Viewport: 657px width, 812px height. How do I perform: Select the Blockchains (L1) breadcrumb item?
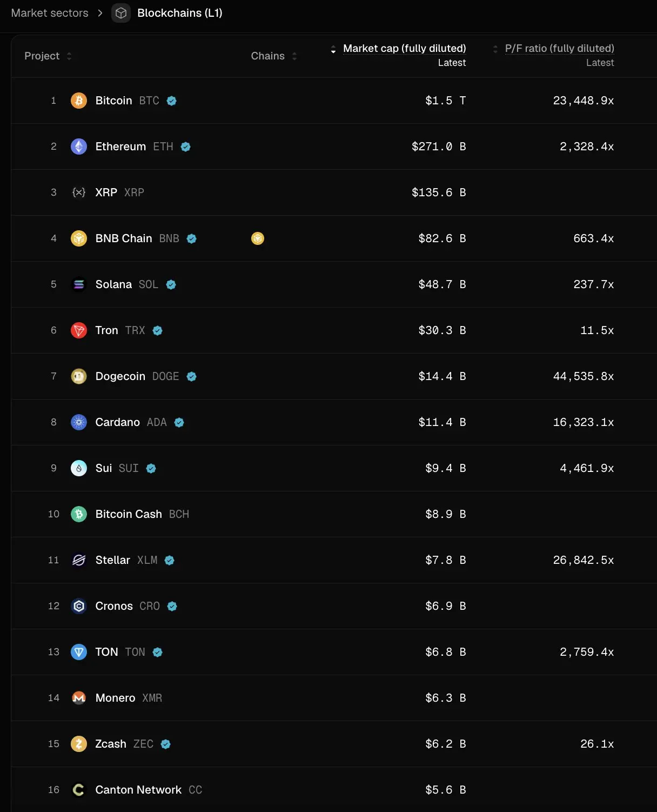180,13
